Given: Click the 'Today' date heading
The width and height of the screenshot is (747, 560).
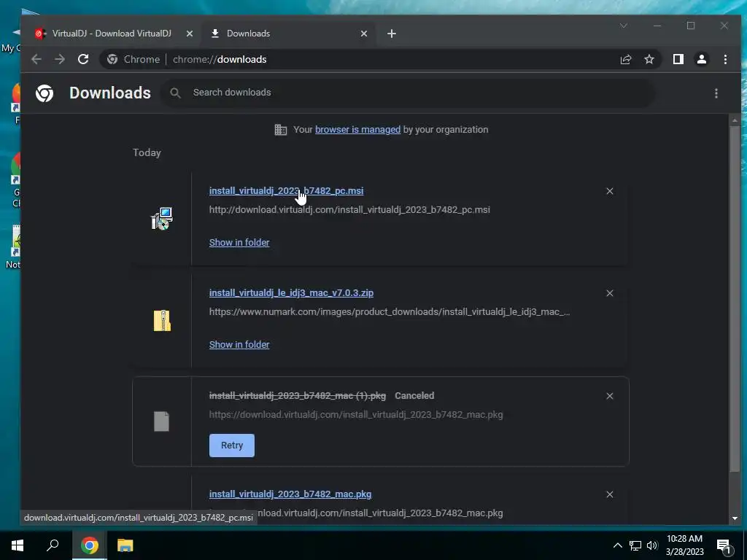Looking at the screenshot, I should [147, 152].
